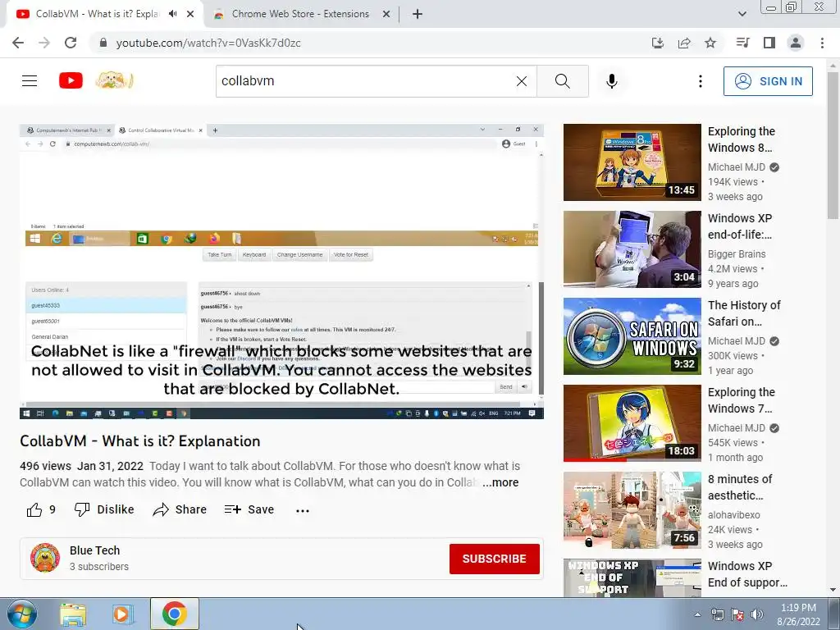Open Chrome profile avatar icon

pyautogui.click(x=796, y=43)
